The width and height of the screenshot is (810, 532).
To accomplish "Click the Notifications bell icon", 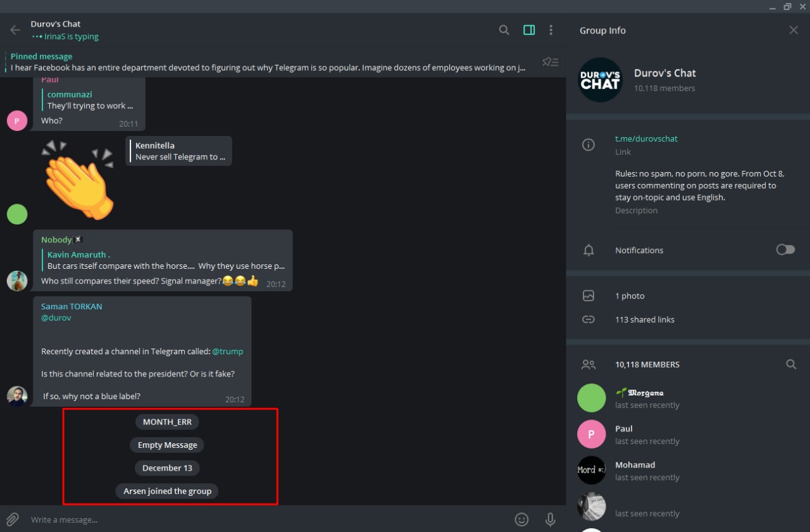I will coord(589,251).
